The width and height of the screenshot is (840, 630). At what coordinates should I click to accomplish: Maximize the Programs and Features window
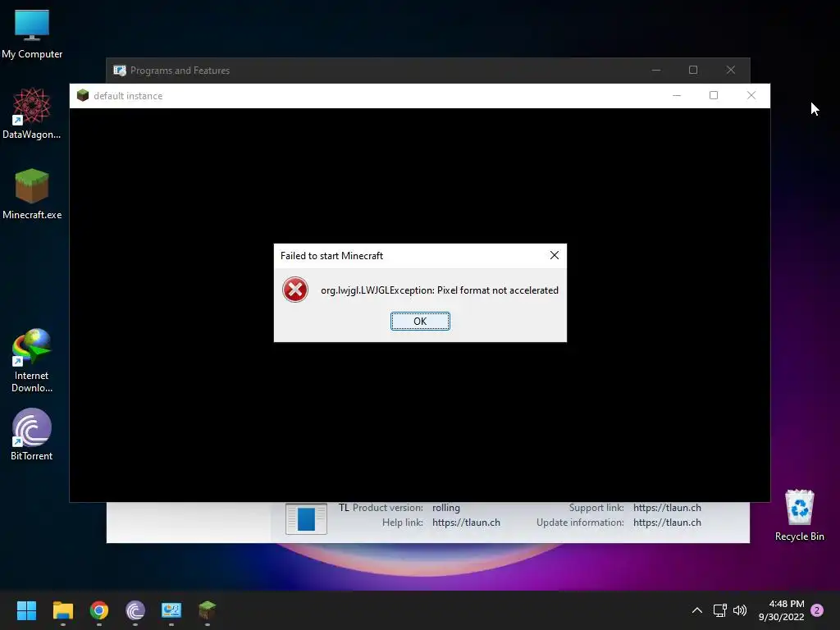click(693, 71)
